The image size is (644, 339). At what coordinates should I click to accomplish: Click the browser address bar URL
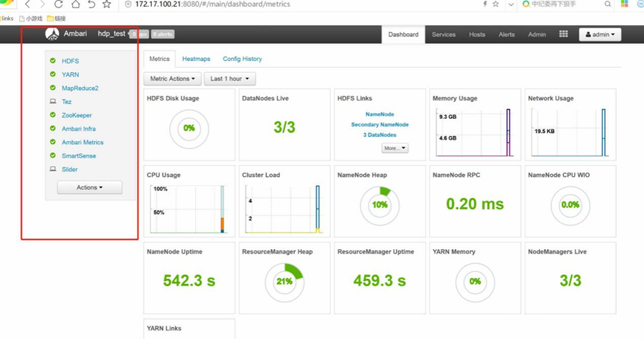(212, 4)
